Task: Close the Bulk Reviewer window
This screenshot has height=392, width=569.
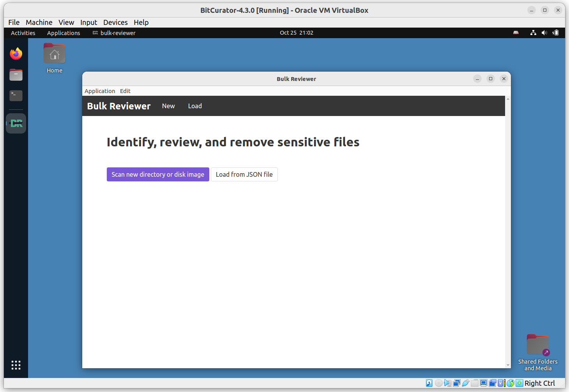Action: click(x=504, y=79)
